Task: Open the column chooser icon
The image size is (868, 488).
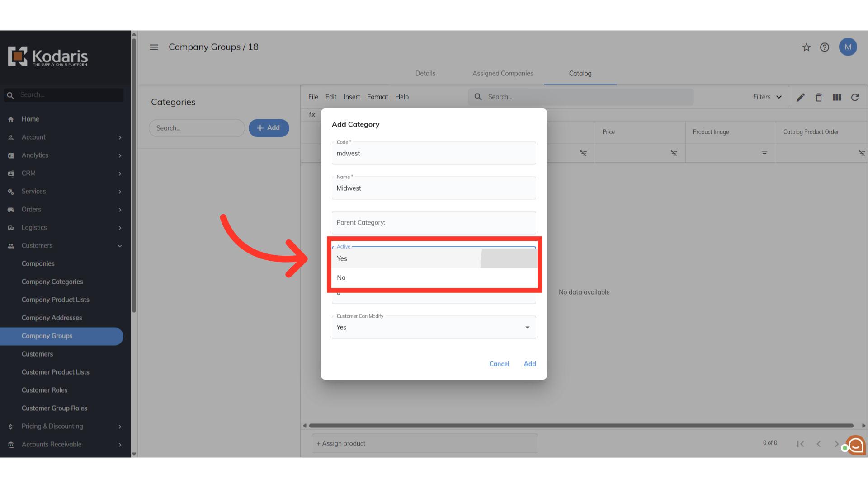Action: (837, 97)
